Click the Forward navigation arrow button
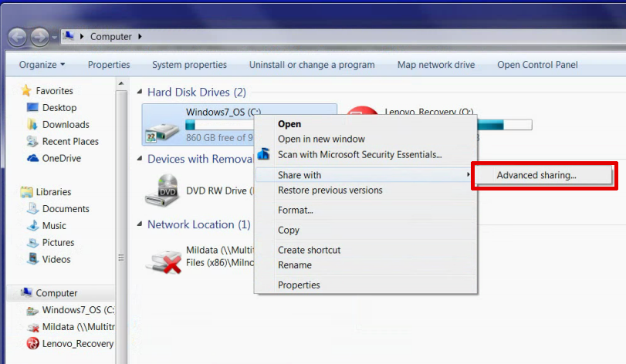 tap(39, 36)
